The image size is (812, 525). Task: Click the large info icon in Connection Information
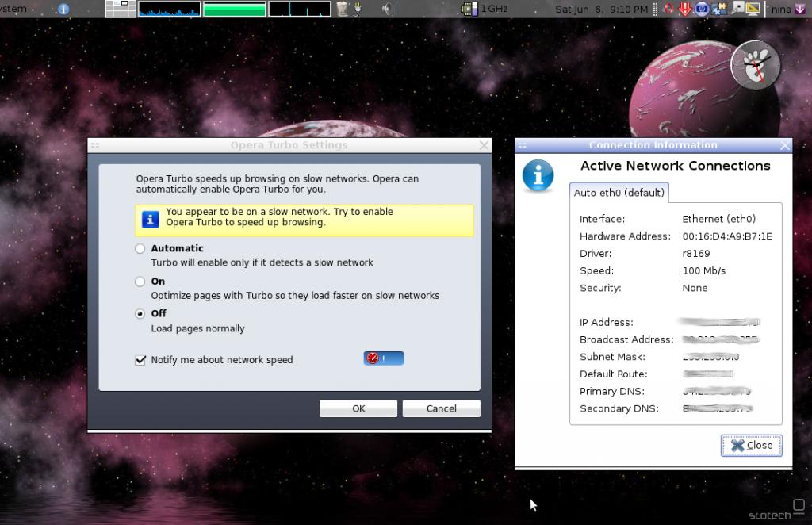(x=538, y=175)
